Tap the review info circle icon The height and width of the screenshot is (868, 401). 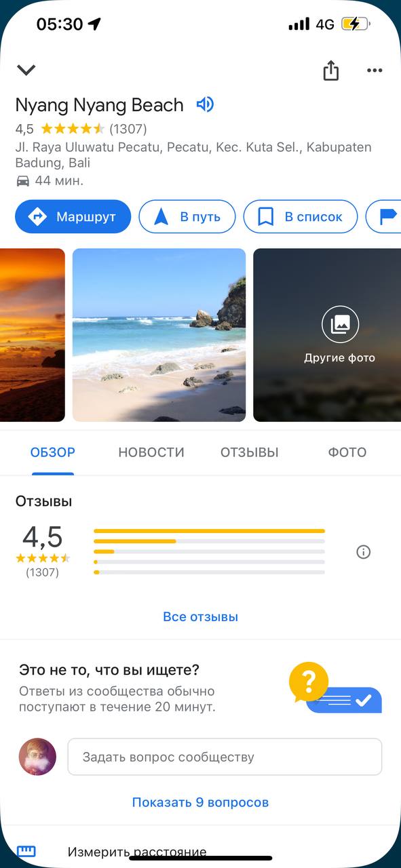pos(364,552)
